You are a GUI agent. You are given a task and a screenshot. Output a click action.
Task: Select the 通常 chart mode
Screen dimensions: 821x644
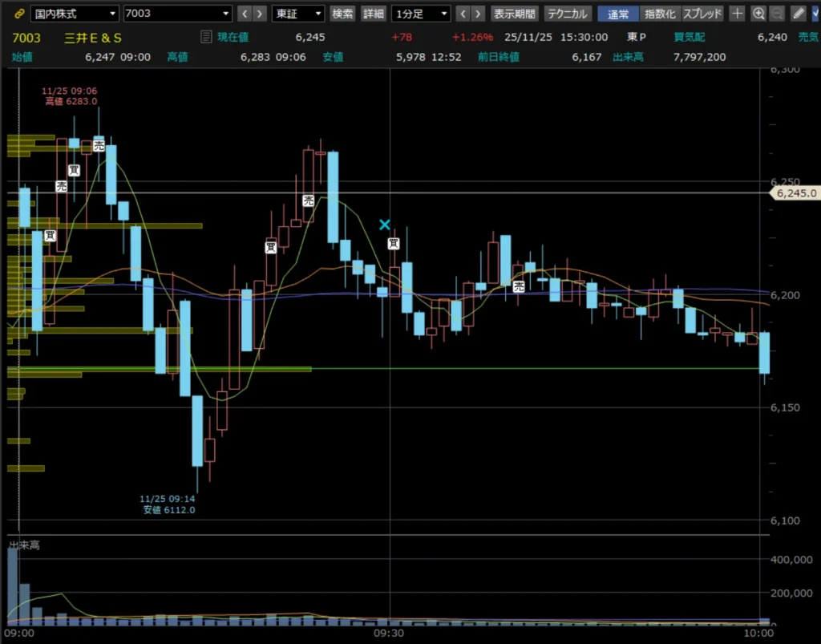[618, 14]
